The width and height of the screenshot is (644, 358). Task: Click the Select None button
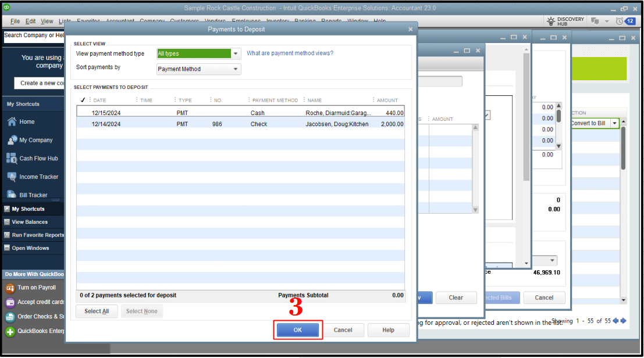(x=142, y=312)
